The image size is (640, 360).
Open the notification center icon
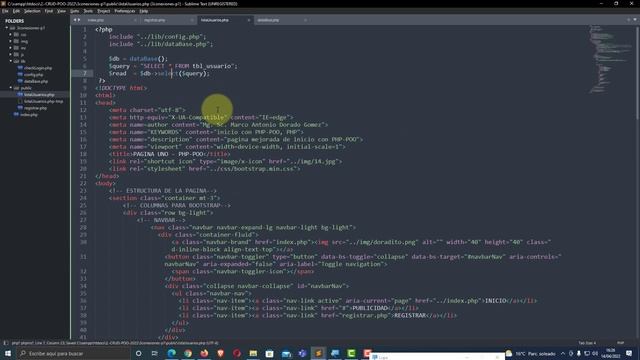click(x=629, y=353)
